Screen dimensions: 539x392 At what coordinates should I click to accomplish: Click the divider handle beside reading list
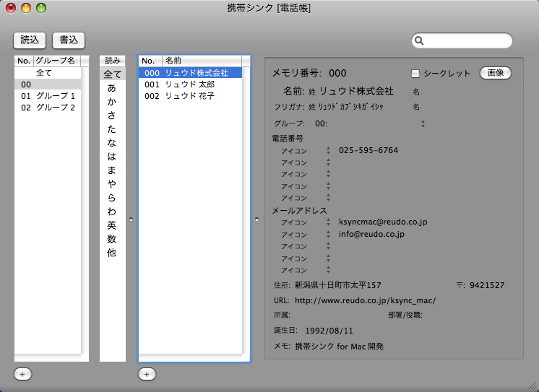130,217
